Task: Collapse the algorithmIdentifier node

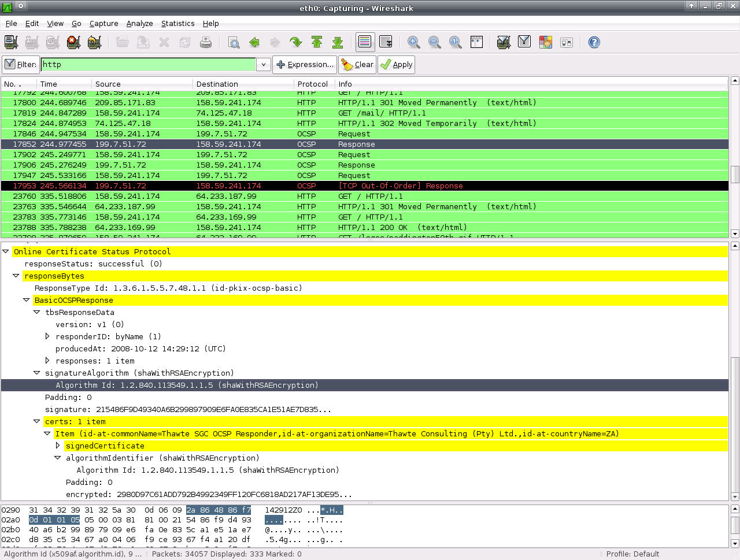Action: (58, 458)
